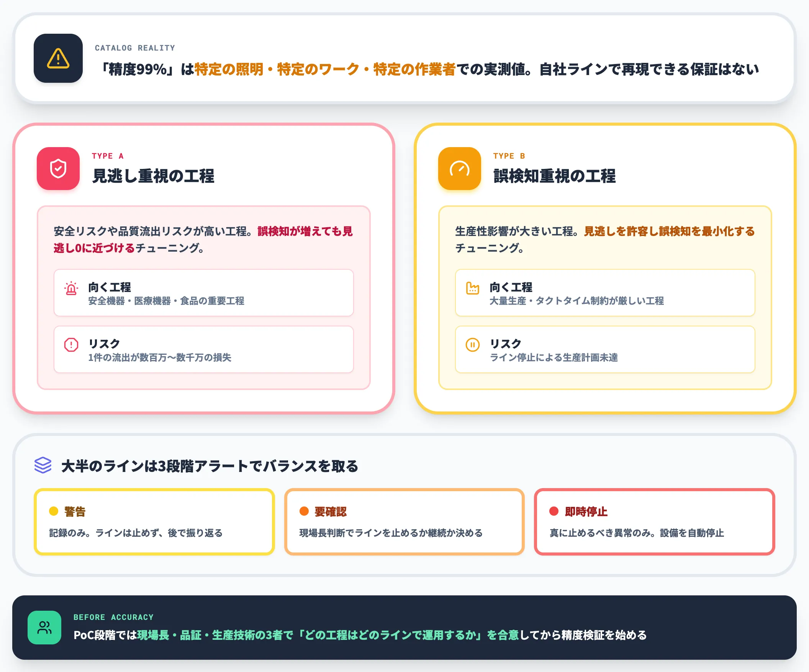
Task: Click the text ライン停止による生産計画未達
Action: (x=554, y=357)
